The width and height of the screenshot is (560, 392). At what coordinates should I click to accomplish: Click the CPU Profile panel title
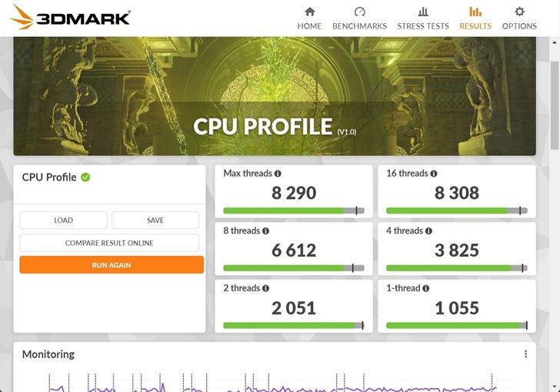coord(49,177)
